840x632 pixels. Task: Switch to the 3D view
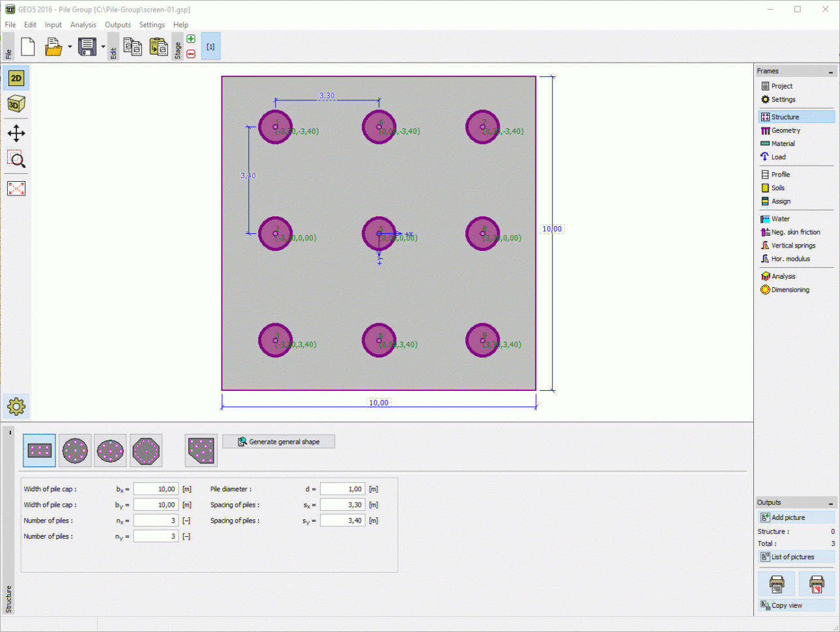click(16, 103)
